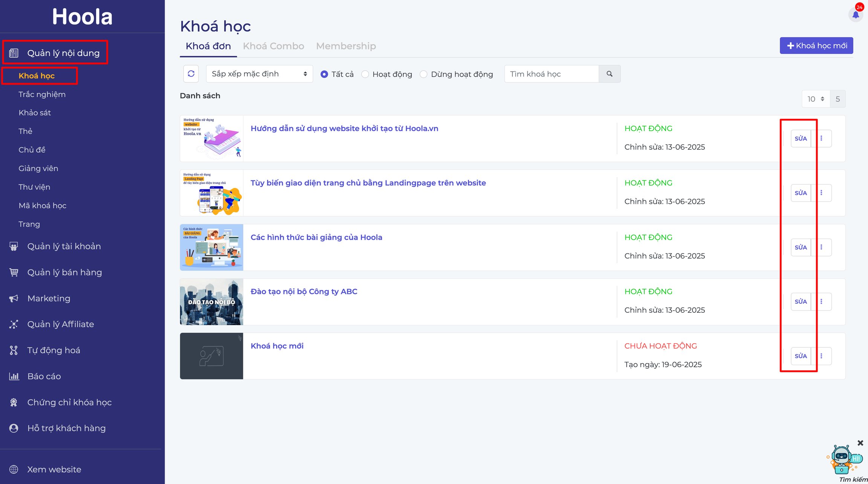Viewport: 868px width, 484px height.
Task: Click the notification bell icon
Action: 856,15
